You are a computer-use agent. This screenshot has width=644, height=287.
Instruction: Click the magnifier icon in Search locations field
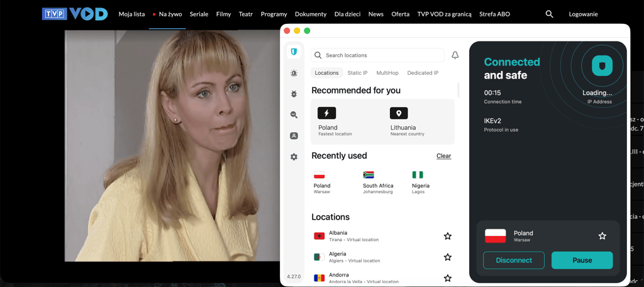click(318, 55)
